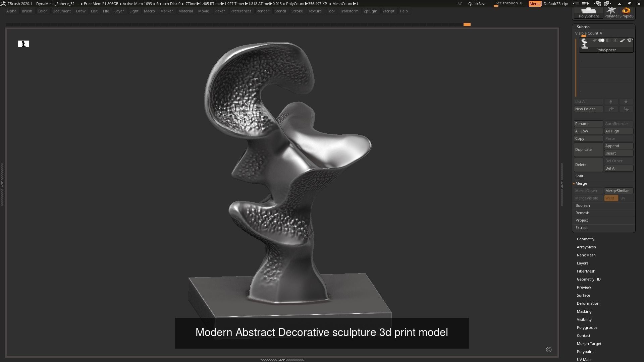The height and width of the screenshot is (362, 644).
Task: Click the move-up curved arrow icon
Action: coord(611,109)
